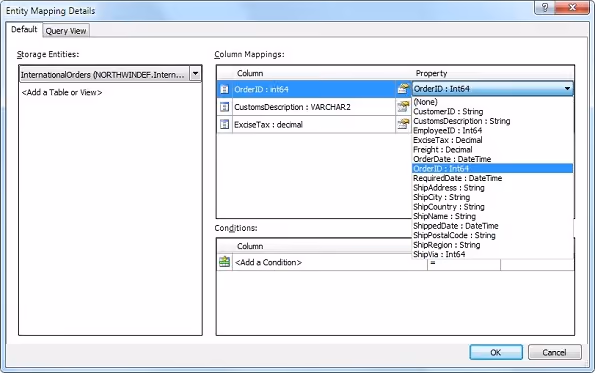This screenshot has height=373, width=595.
Task: Click the property mapping icon in CustomsDescription row
Action: [403, 106]
